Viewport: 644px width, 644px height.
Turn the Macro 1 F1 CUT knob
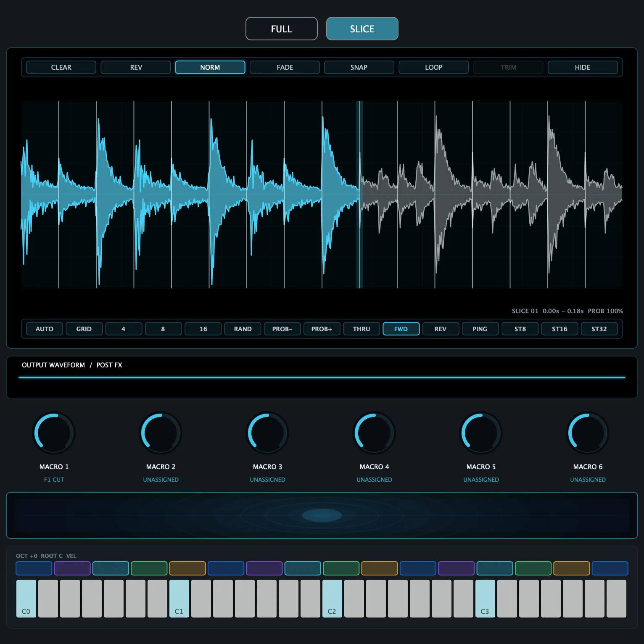pos(54,433)
